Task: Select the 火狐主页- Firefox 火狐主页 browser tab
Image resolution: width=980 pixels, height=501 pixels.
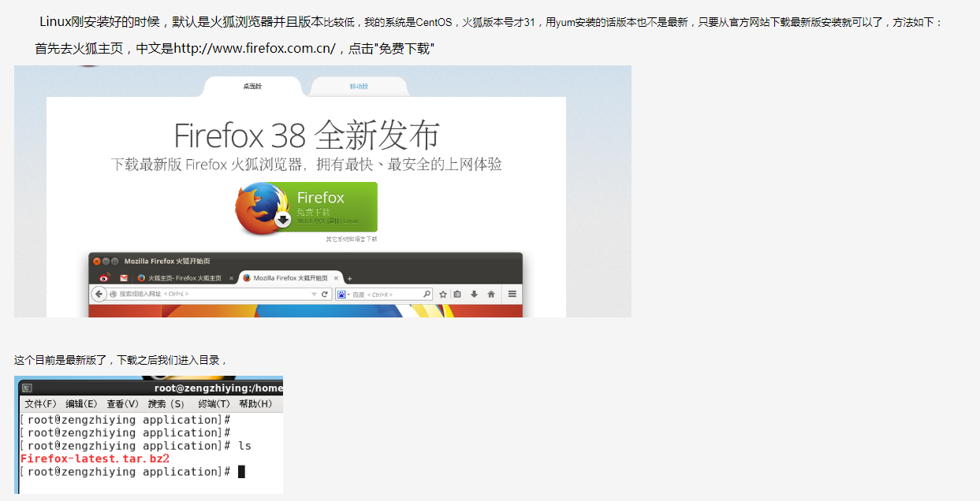Action: 184,278
